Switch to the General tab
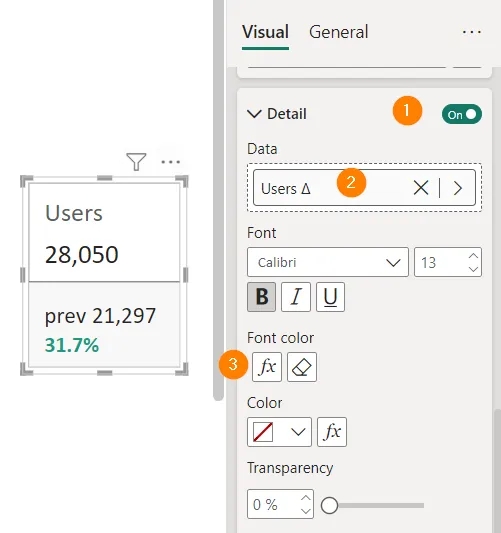Viewport: 501px width, 533px height. coord(339,32)
